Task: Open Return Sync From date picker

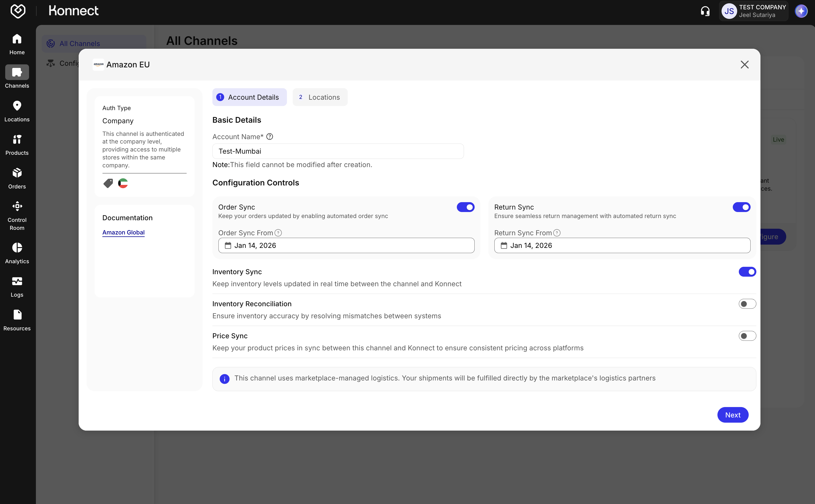Action: point(622,246)
